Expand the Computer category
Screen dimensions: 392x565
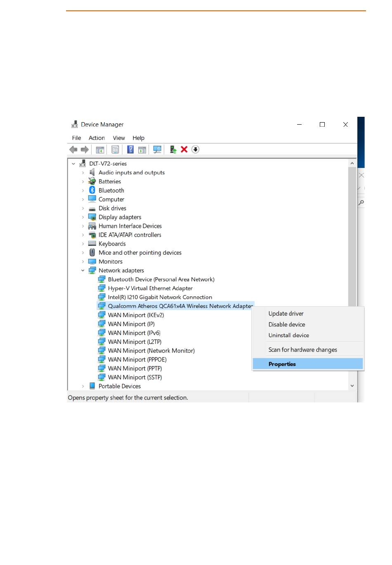point(83,199)
